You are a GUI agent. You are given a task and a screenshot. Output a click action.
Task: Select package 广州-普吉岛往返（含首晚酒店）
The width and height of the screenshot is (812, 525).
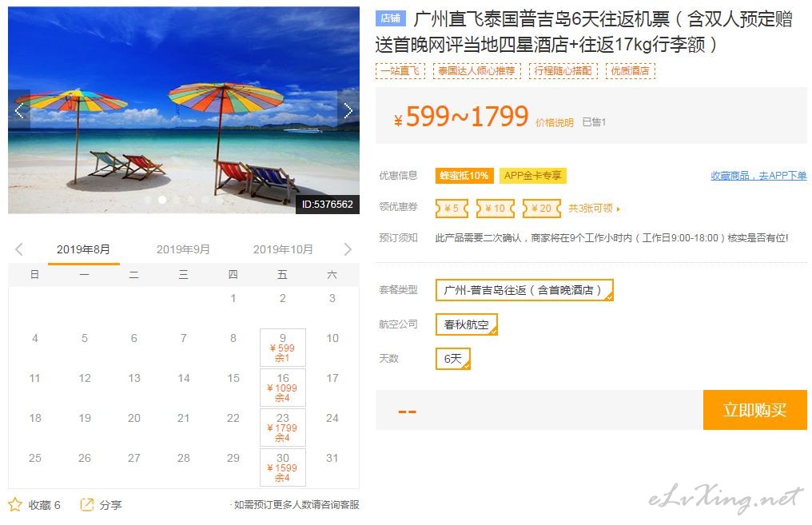coord(524,290)
